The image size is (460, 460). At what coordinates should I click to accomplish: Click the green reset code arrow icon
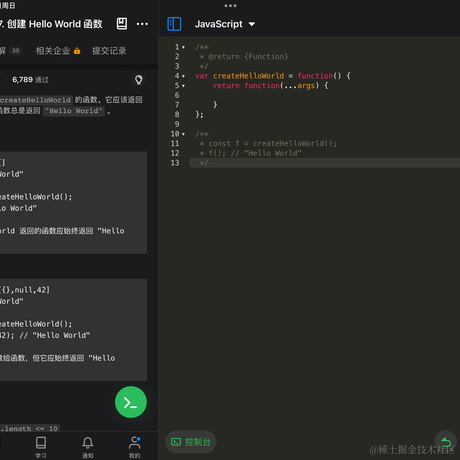pyautogui.click(x=446, y=442)
